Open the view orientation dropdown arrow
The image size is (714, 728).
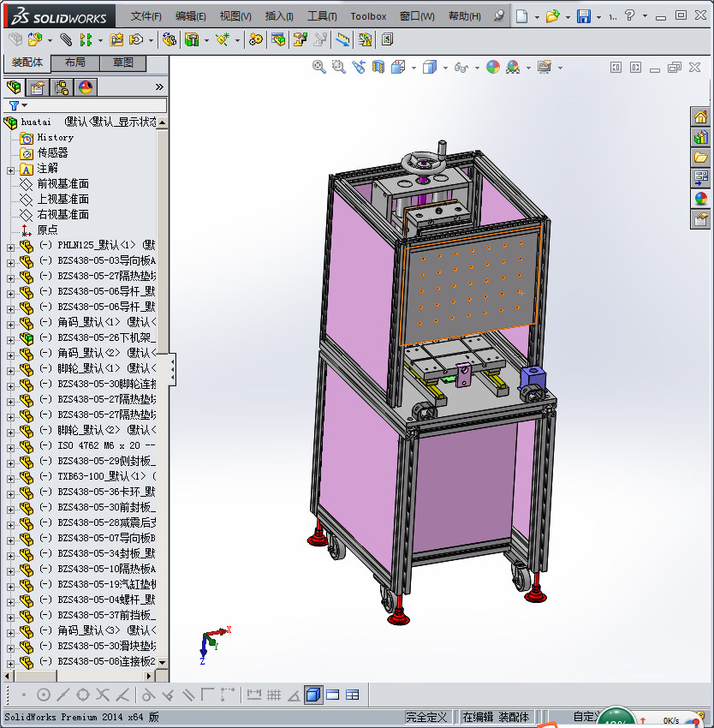click(414, 68)
